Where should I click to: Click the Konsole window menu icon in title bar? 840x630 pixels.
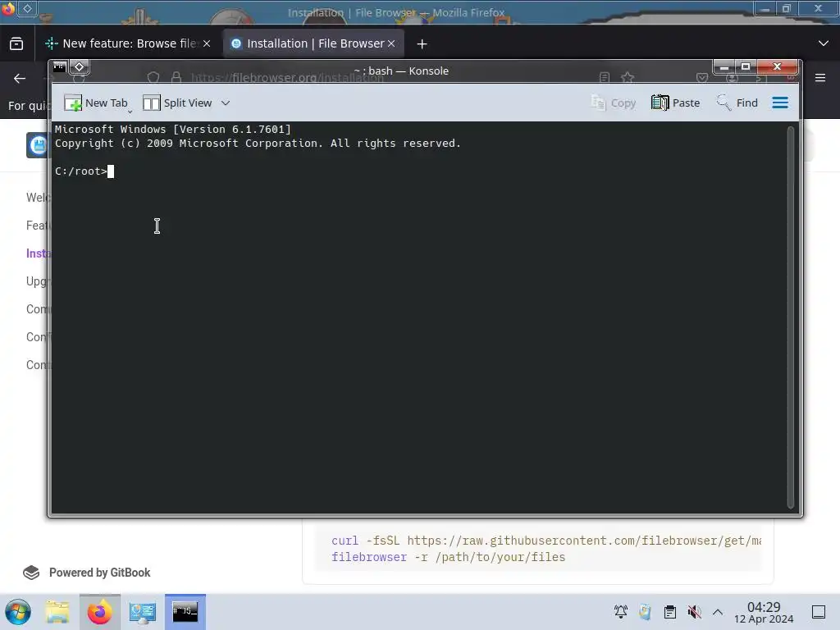[x=59, y=67]
